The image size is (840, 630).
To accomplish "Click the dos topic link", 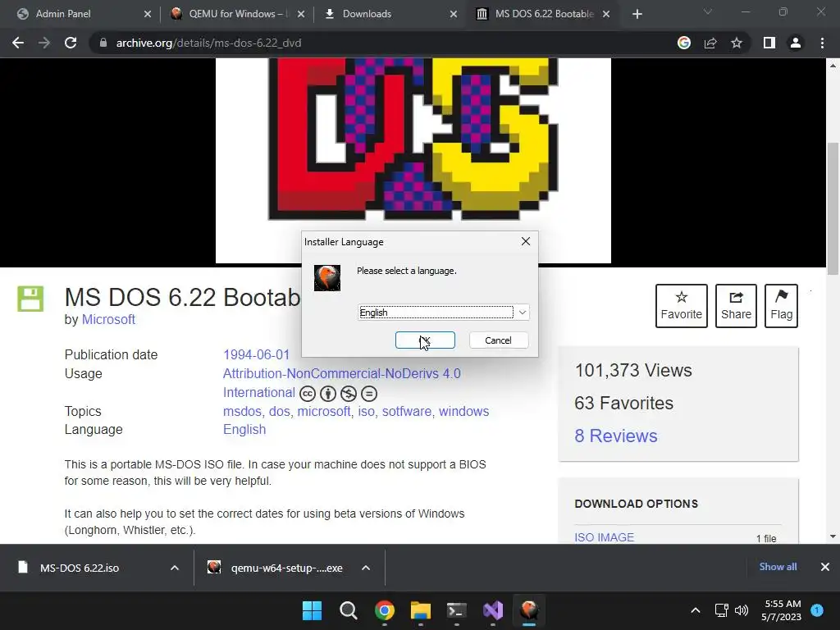I will (x=279, y=412).
